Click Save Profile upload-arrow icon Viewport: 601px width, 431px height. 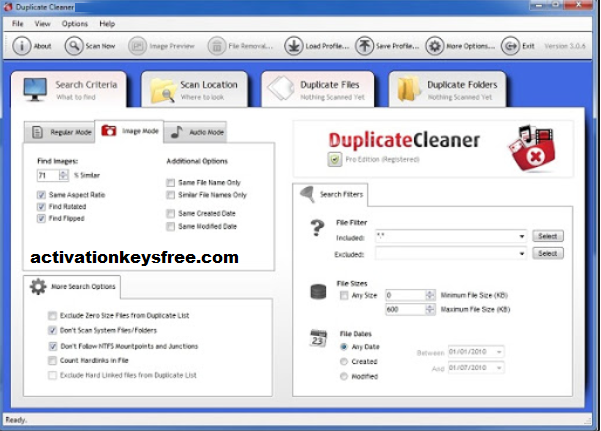(x=364, y=46)
